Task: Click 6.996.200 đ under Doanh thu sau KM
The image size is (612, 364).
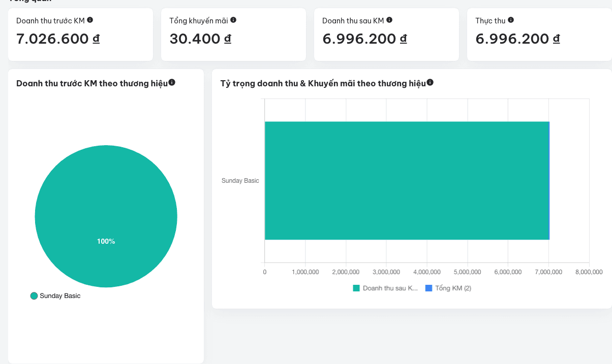Action: pyautogui.click(x=365, y=39)
